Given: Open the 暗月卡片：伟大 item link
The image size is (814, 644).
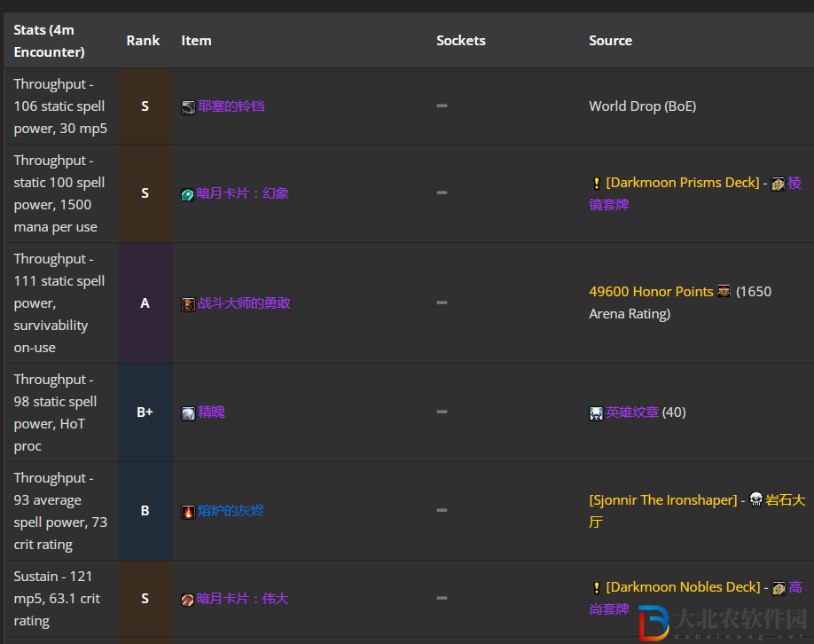Looking at the screenshot, I should pyautogui.click(x=242, y=599).
